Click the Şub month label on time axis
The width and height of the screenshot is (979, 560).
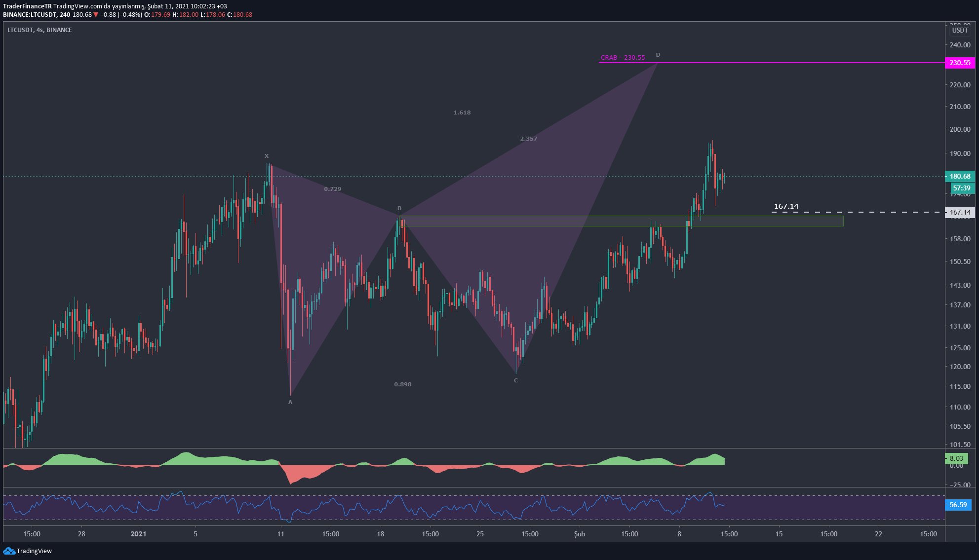[x=580, y=534]
